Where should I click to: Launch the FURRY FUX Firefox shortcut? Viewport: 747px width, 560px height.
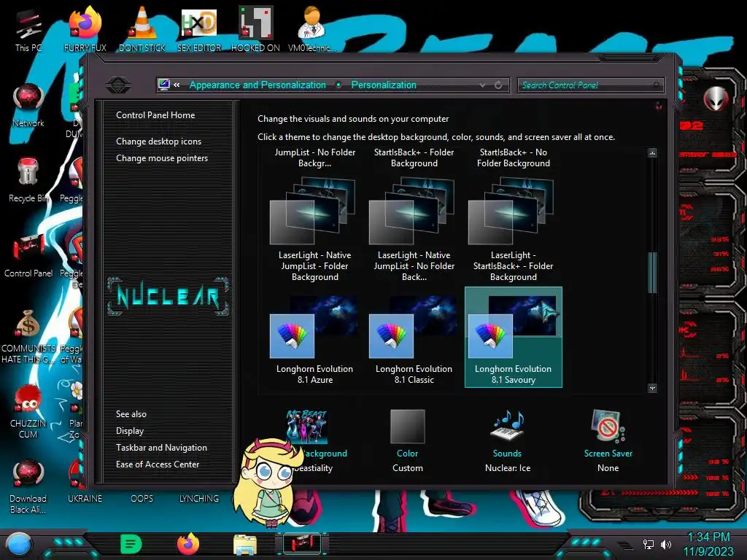pyautogui.click(x=85, y=28)
